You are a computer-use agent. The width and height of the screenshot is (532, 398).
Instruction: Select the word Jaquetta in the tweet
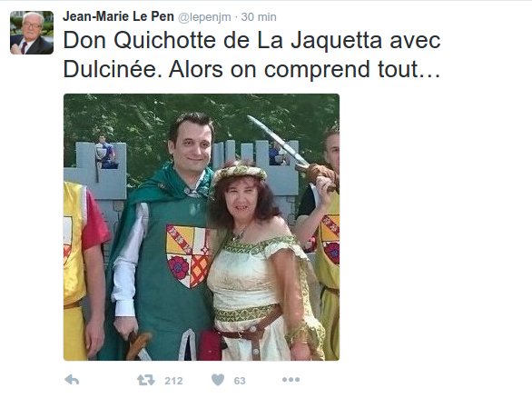pyautogui.click(x=336, y=41)
